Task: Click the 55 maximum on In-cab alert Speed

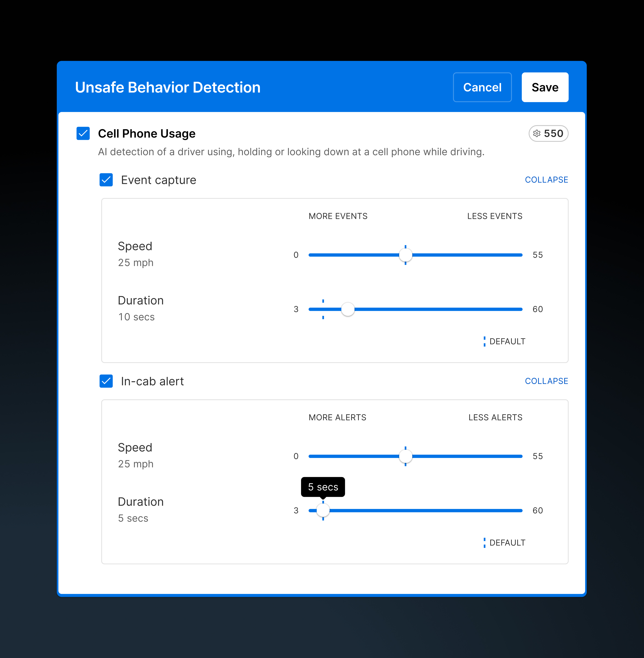Action: 538,456
